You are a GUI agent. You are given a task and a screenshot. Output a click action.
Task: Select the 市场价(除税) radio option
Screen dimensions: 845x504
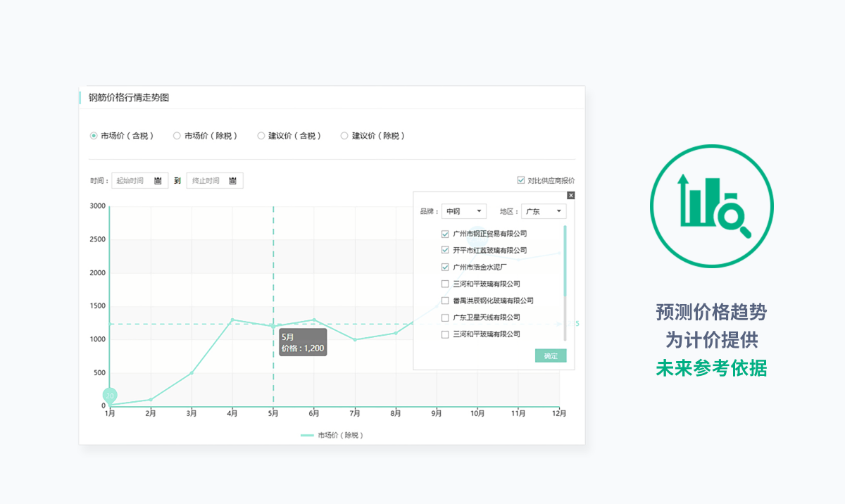tap(177, 136)
